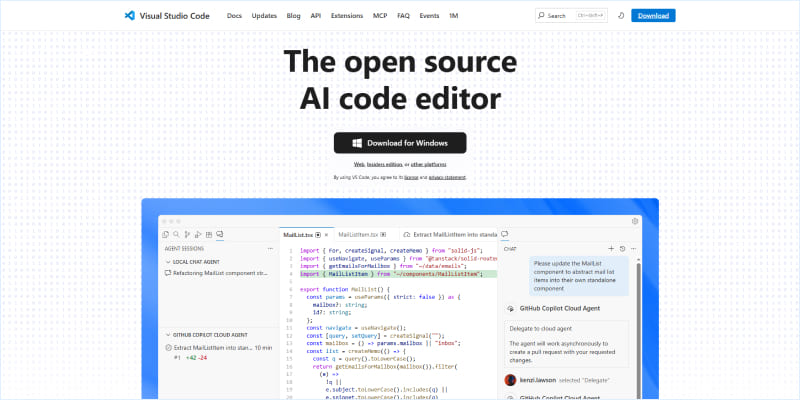Select the Agent Sessions chat icon
Image resolution: width=800 pixels, height=400 pixels.
[219, 235]
